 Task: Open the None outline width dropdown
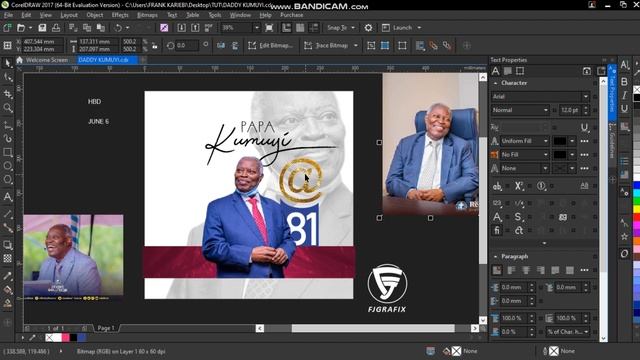pos(545,168)
